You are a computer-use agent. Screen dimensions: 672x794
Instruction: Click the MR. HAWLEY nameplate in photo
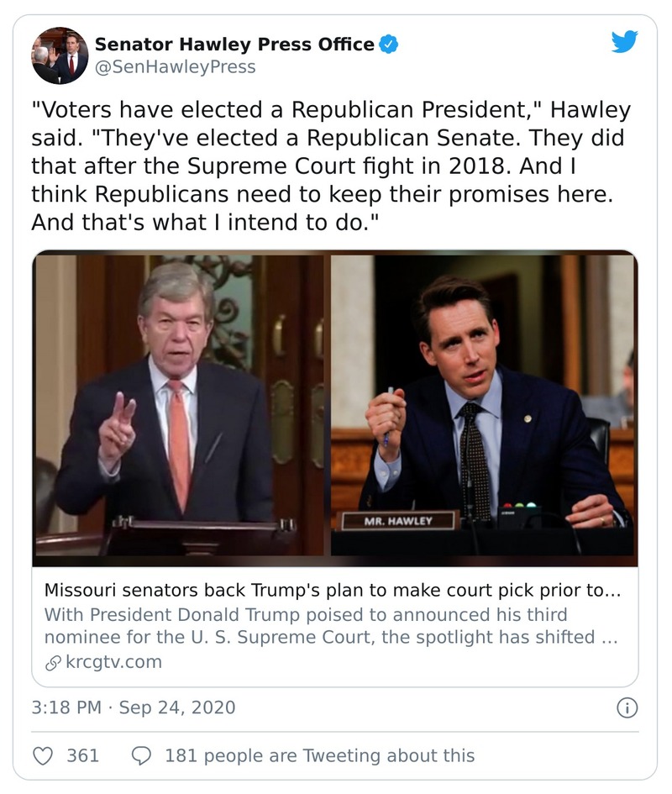coord(398,521)
